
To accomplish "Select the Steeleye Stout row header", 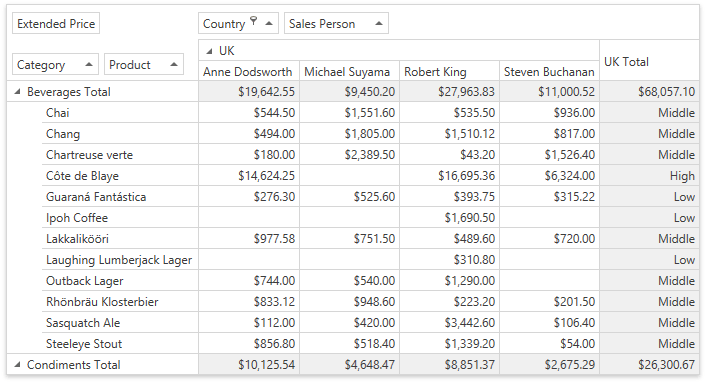I will click(120, 344).
